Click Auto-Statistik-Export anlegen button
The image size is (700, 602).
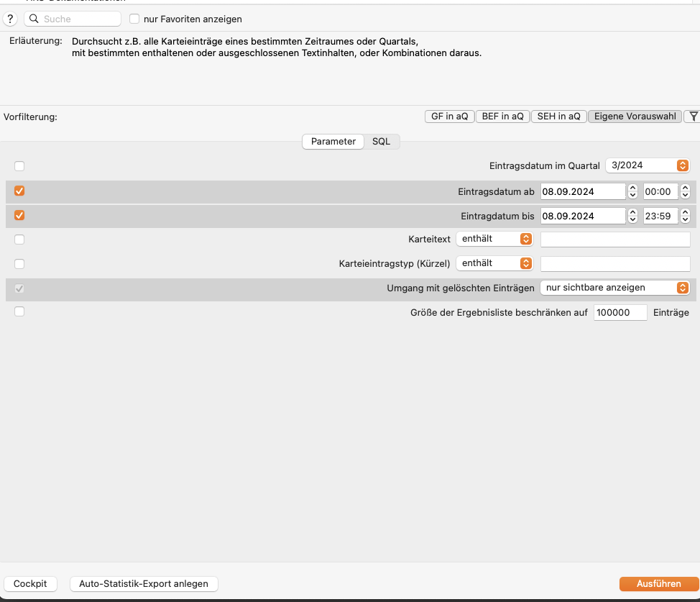[x=144, y=584]
